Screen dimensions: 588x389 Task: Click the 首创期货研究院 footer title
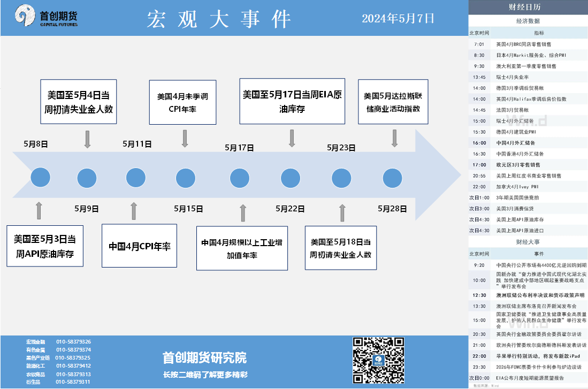(x=205, y=358)
